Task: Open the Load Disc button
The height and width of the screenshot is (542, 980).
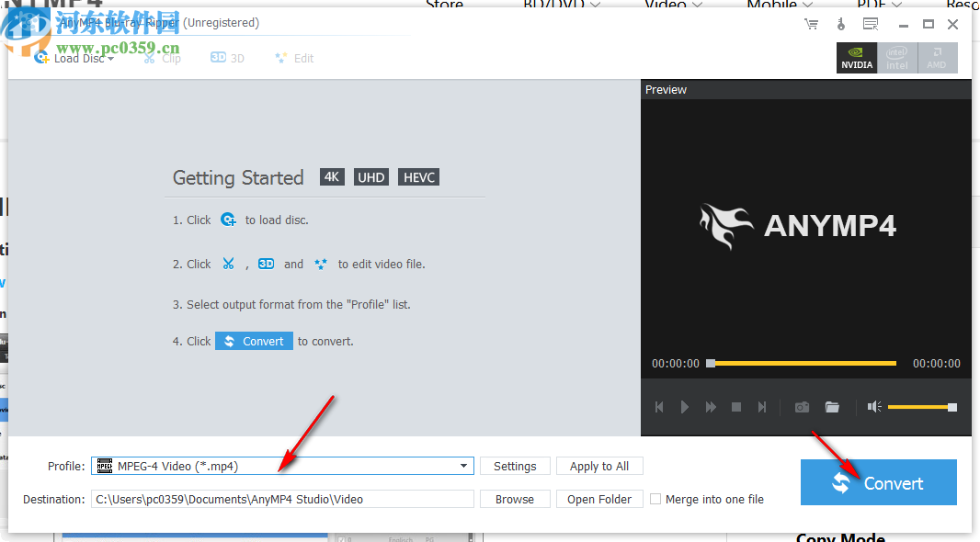Action: [74, 58]
